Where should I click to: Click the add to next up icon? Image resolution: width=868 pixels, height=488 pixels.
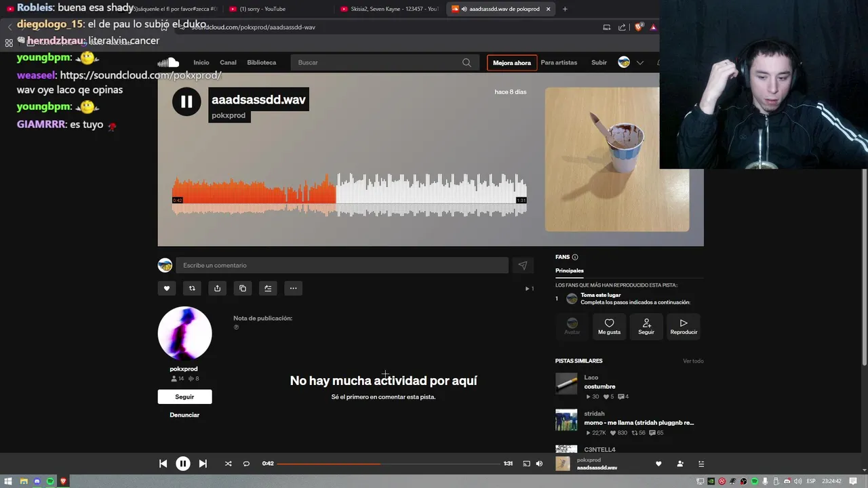(268, 288)
